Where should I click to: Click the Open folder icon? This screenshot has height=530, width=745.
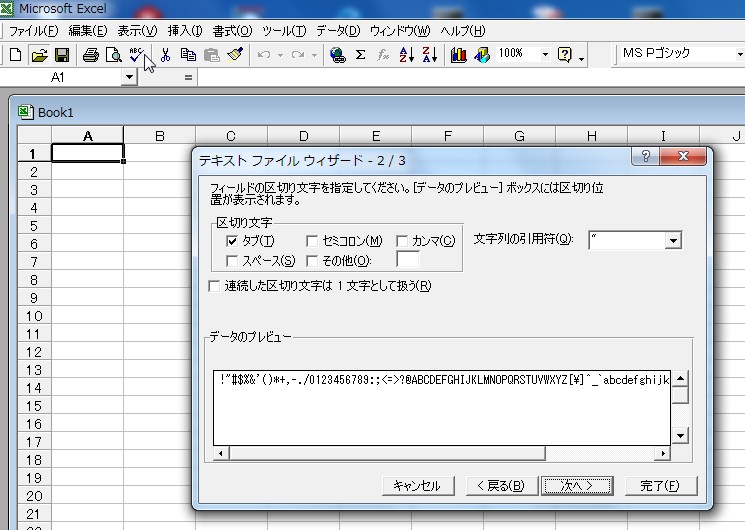pos(39,55)
